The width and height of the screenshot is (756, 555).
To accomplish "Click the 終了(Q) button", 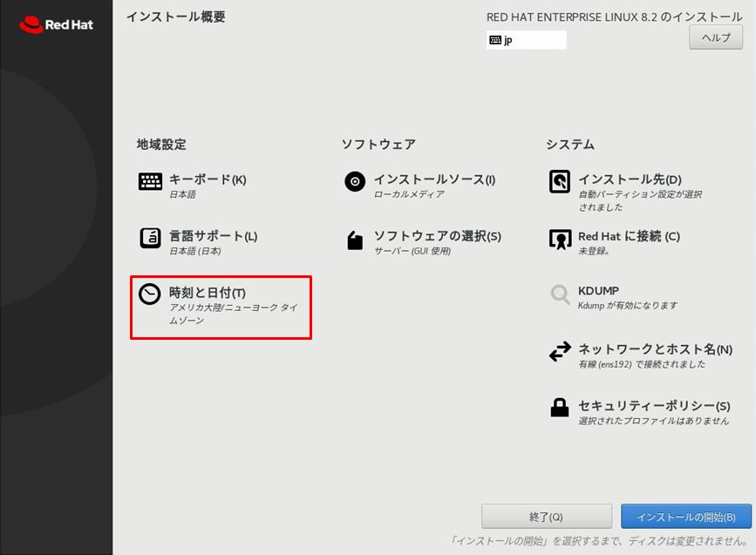I will [546, 517].
